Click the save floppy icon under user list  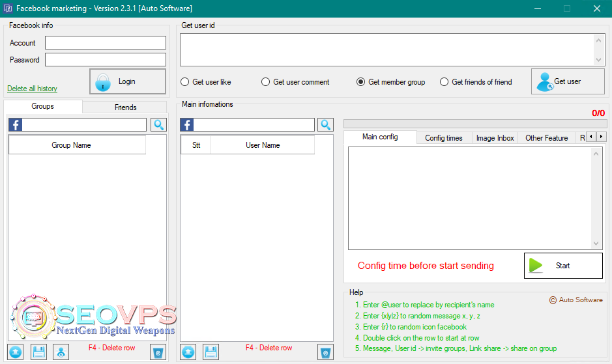tap(211, 352)
